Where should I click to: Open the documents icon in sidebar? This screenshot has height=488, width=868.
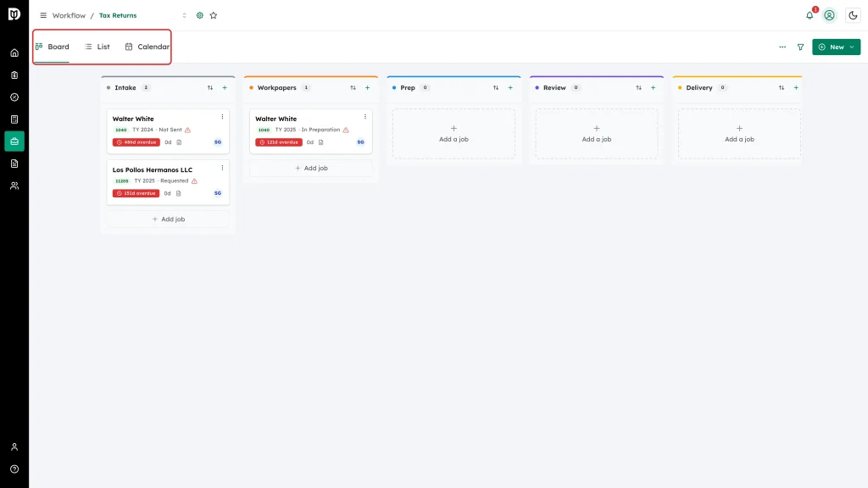[x=14, y=164]
